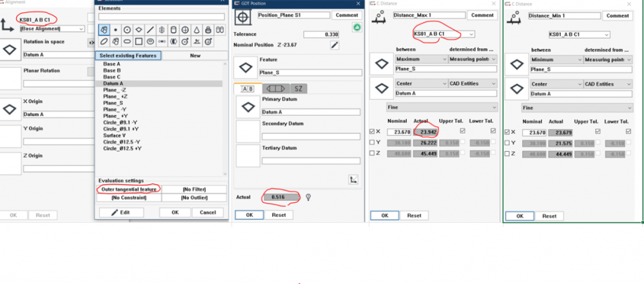Open the CAD Entities dropdown in Distance_Max 1

pos(473,83)
